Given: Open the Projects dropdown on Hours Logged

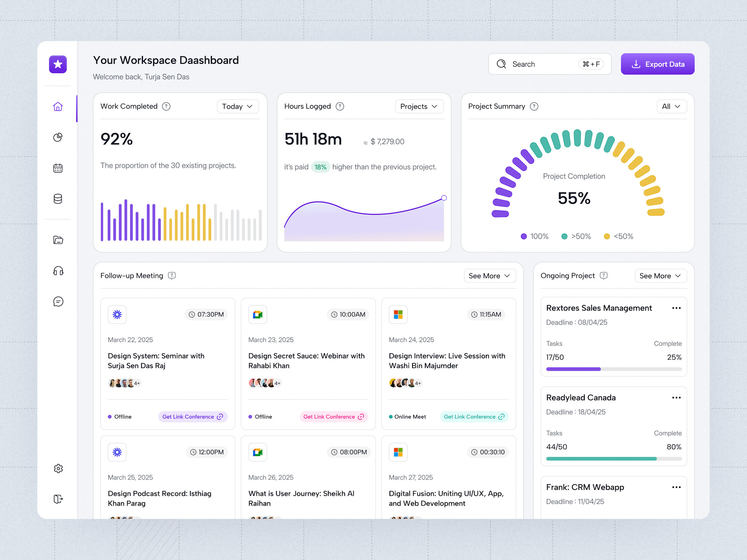Looking at the screenshot, I should (x=419, y=106).
